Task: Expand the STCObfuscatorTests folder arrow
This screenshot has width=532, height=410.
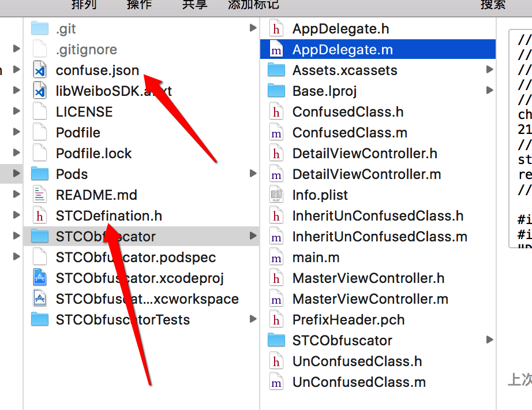Action: point(253,319)
